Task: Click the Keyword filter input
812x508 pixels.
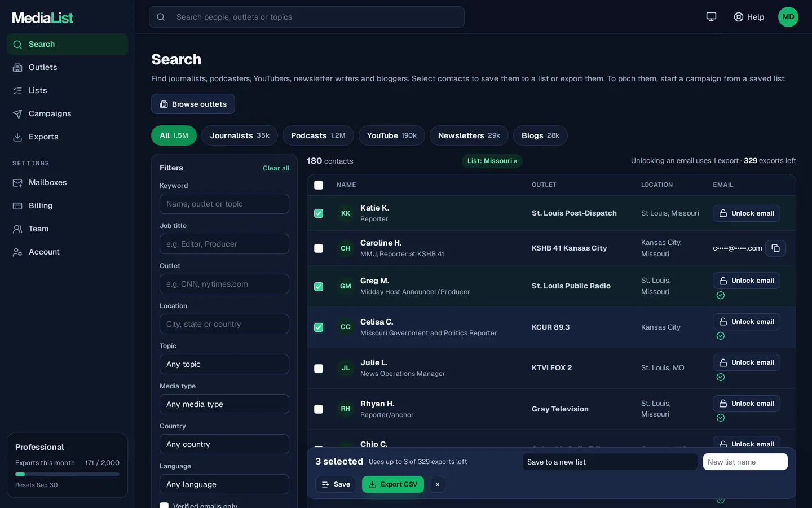Action: (224, 204)
